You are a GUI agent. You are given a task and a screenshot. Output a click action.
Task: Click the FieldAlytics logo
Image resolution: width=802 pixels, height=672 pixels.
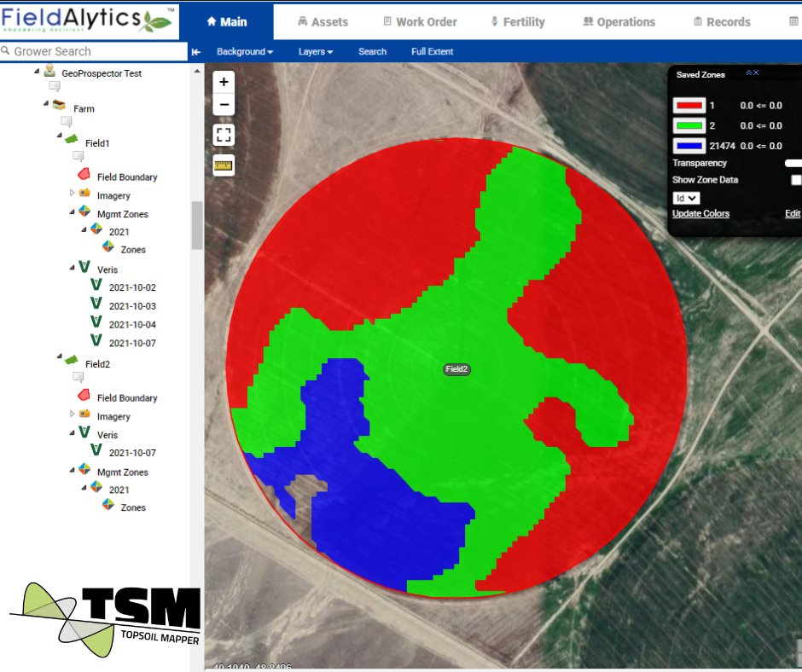tap(87, 20)
